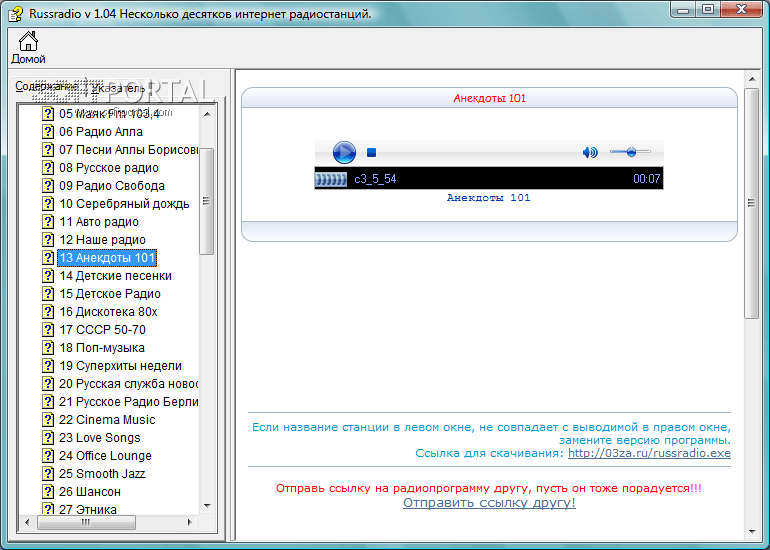The image size is (770, 550).
Task: Pick 24 Office Lounge station
Action: click(105, 456)
